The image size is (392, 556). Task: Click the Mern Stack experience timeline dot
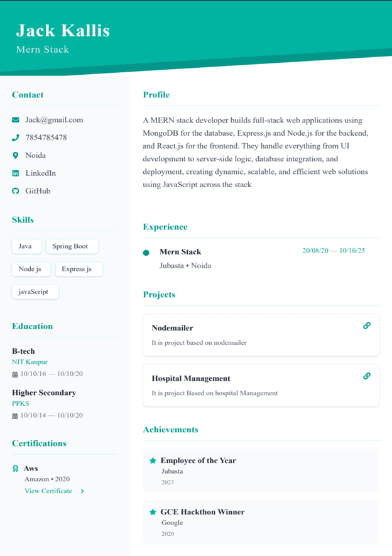(x=146, y=253)
